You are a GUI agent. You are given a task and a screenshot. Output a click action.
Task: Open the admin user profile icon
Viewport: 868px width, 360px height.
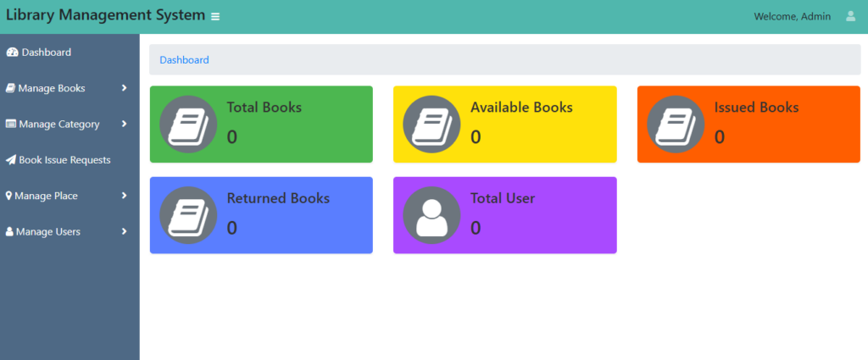tap(851, 16)
